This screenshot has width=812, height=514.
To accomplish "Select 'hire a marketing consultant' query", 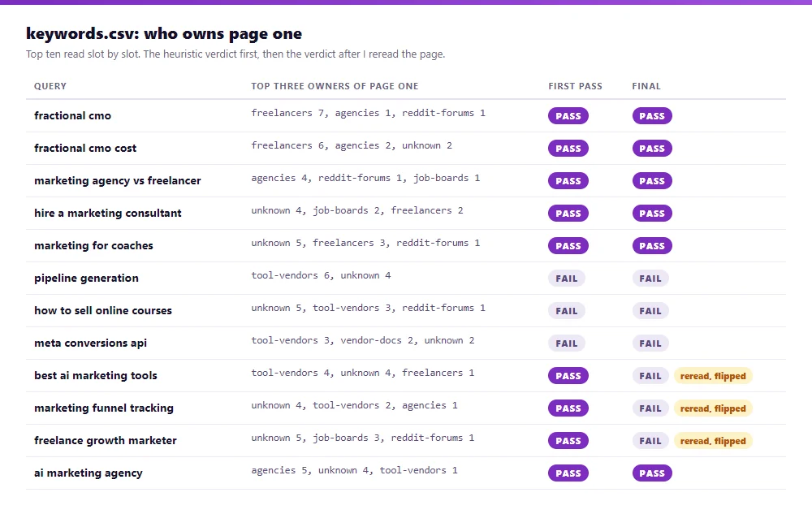I will point(108,214).
